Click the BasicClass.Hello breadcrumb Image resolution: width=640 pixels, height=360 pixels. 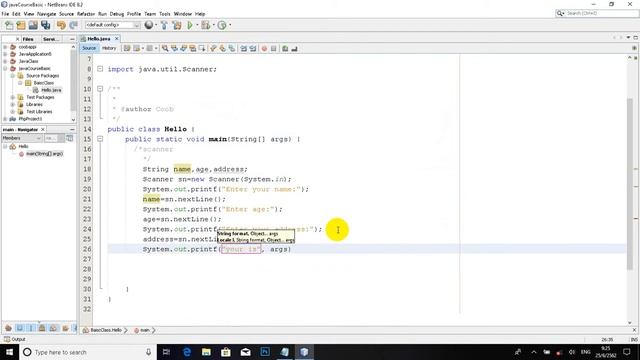coord(106,330)
